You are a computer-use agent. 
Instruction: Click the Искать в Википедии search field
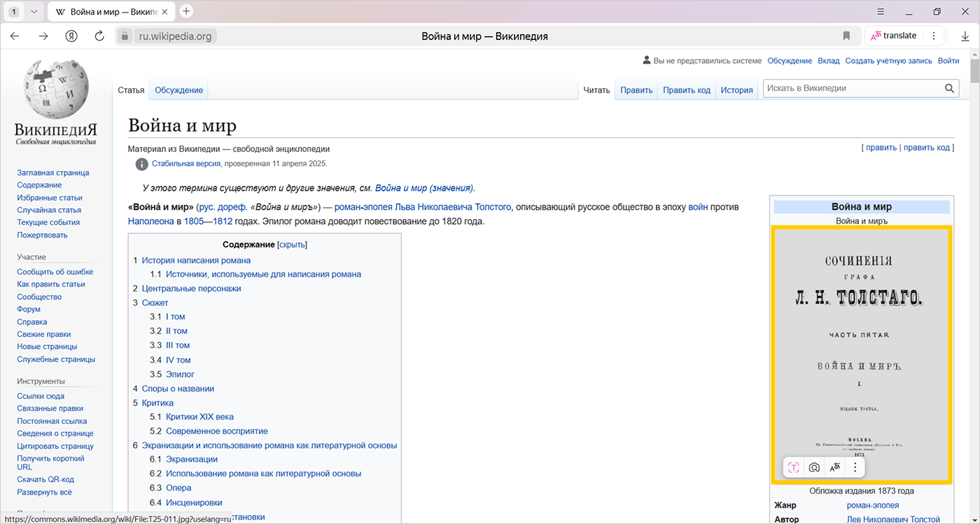850,88
